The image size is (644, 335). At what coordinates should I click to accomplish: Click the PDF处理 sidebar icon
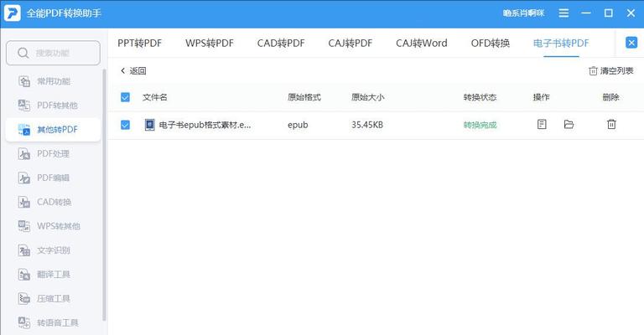tap(24, 154)
